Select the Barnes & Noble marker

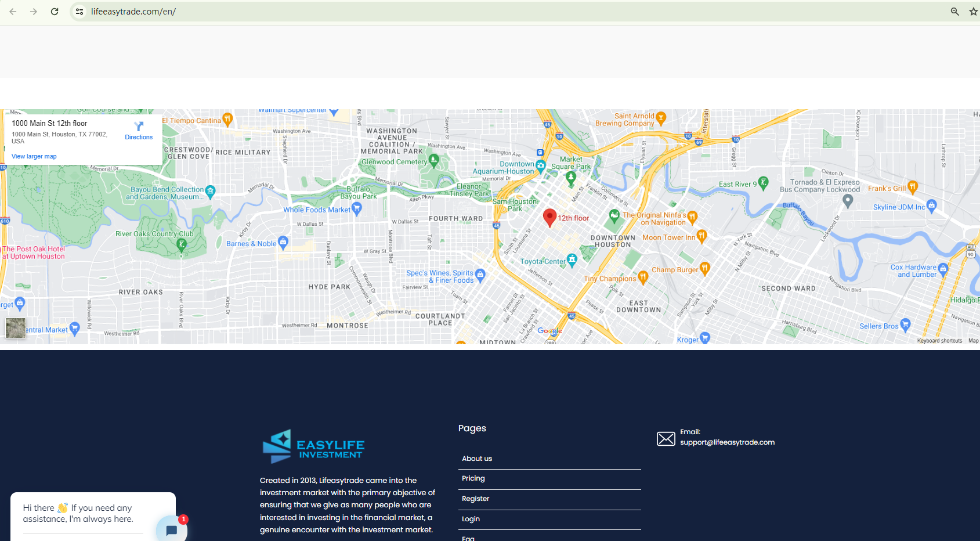tap(283, 242)
